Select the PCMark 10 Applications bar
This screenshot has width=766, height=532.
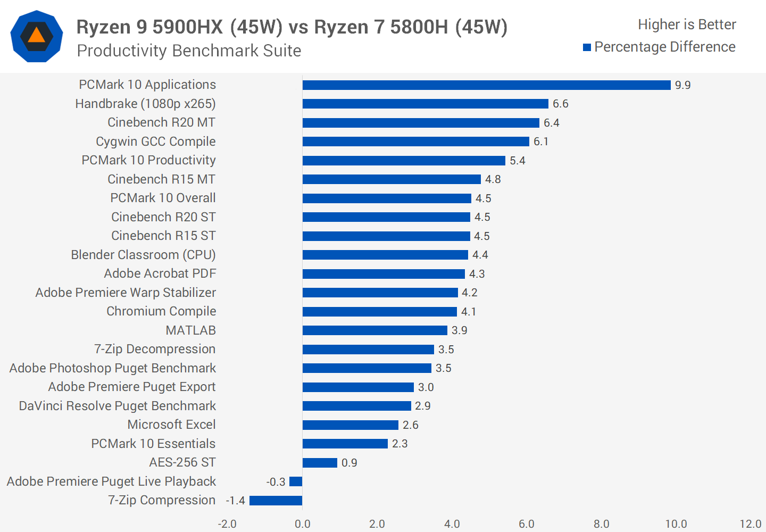(486, 85)
